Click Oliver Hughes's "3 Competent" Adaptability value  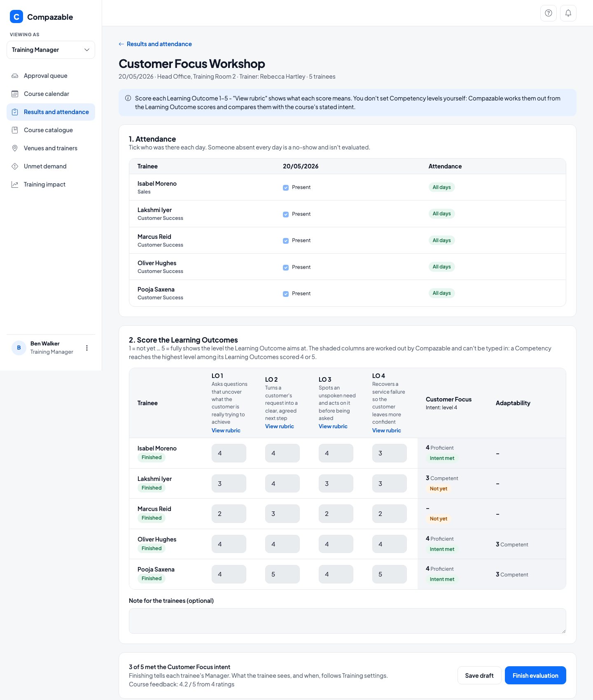coord(512,544)
